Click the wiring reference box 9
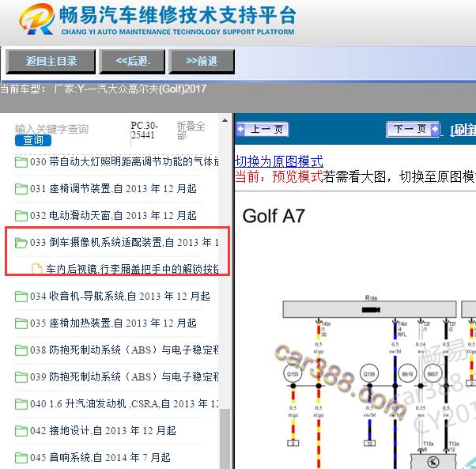This screenshot has height=469, width=476. click(x=293, y=443)
